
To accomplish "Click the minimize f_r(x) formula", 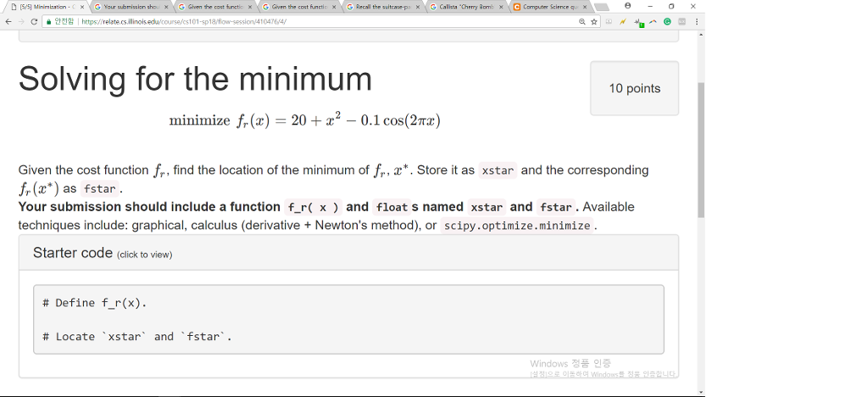I will [304, 120].
